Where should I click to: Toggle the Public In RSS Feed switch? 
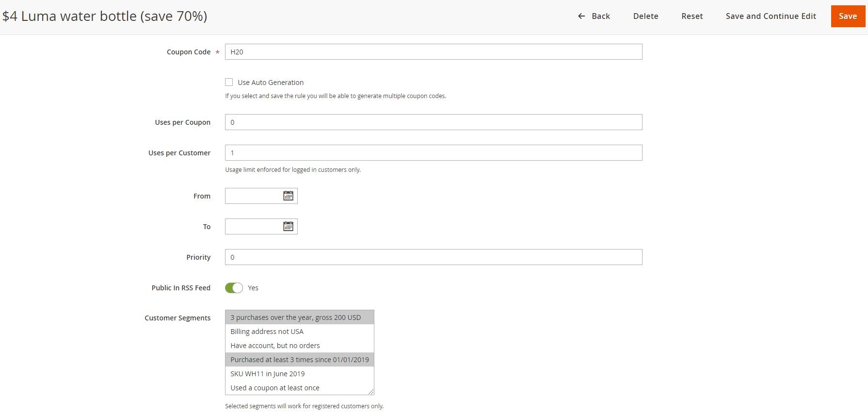coord(234,288)
